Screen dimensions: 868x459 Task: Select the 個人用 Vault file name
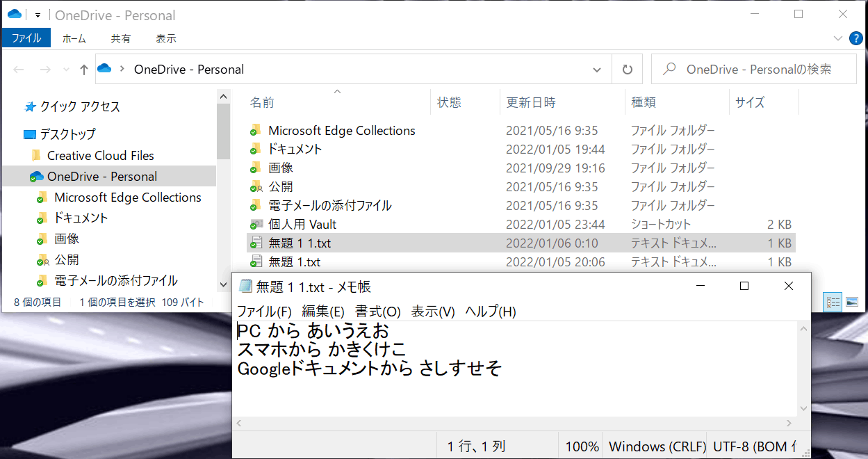(302, 224)
